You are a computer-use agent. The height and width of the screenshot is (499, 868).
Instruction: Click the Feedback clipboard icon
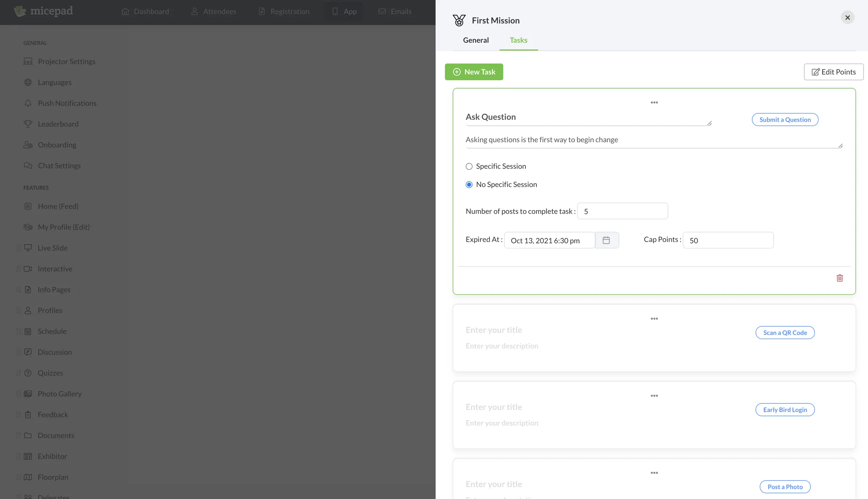coord(28,415)
